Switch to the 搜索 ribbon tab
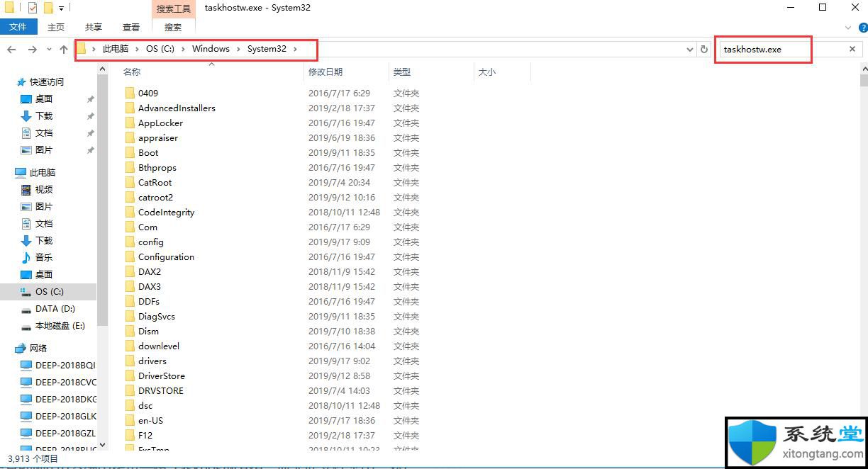 tap(173, 27)
